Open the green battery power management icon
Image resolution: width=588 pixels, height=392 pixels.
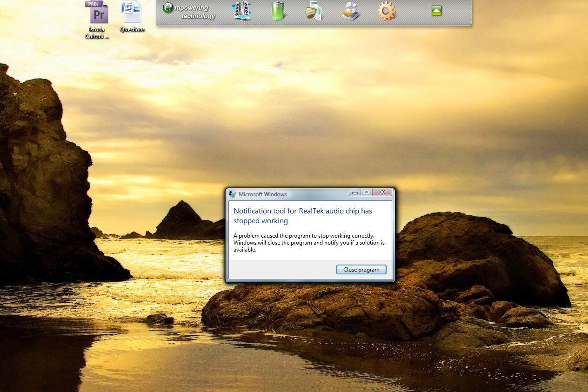pyautogui.click(x=278, y=11)
